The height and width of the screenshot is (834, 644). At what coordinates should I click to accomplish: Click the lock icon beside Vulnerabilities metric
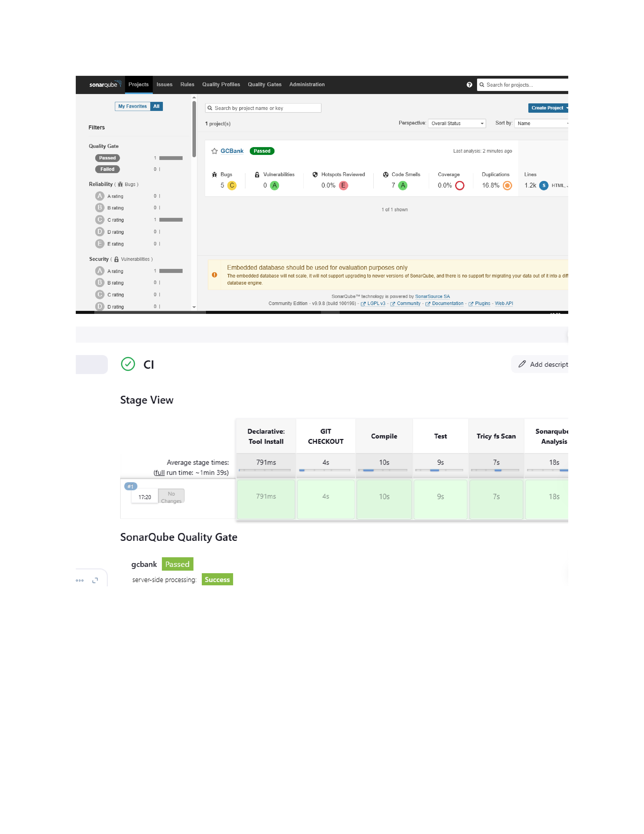pyautogui.click(x=257, y=175)
